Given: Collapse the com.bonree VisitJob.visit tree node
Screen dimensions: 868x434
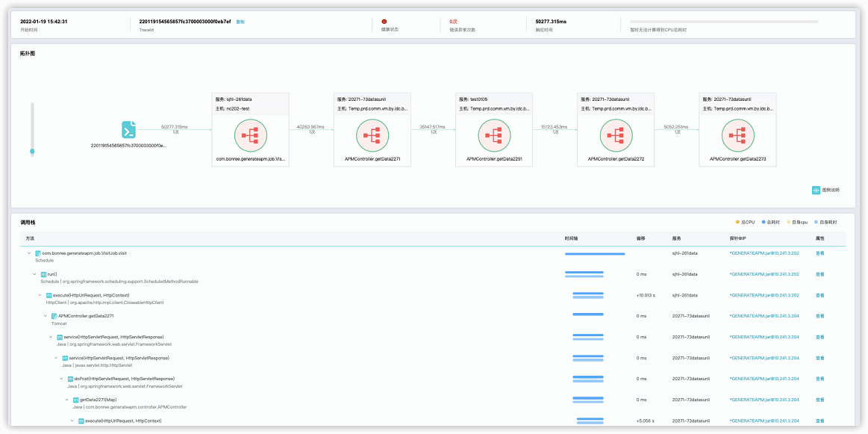Looking at the screenshot, I should pos(29,253).
